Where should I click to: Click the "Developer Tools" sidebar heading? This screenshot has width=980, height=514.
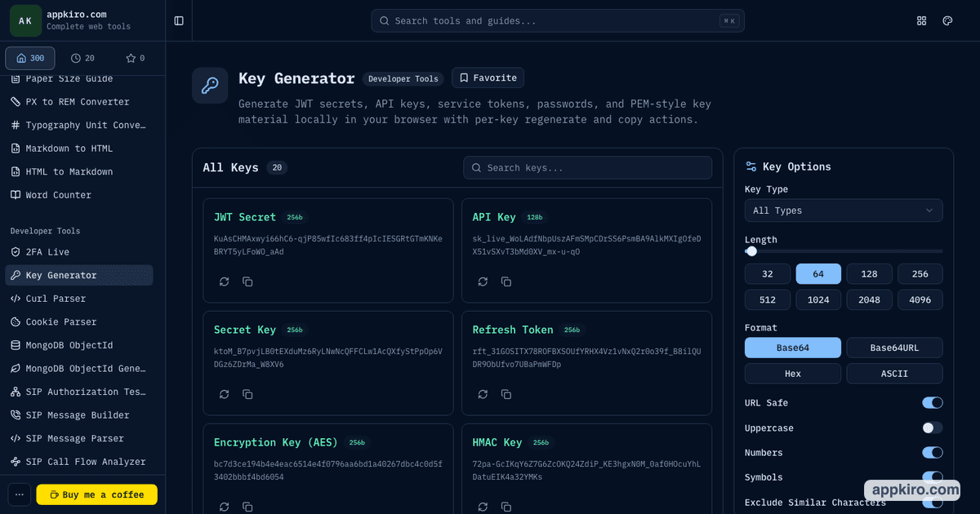click(45, 231)
